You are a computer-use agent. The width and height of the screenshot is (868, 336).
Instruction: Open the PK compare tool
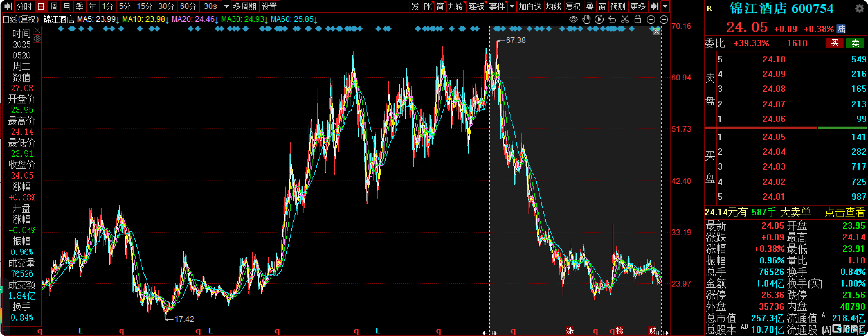(428, 6)
